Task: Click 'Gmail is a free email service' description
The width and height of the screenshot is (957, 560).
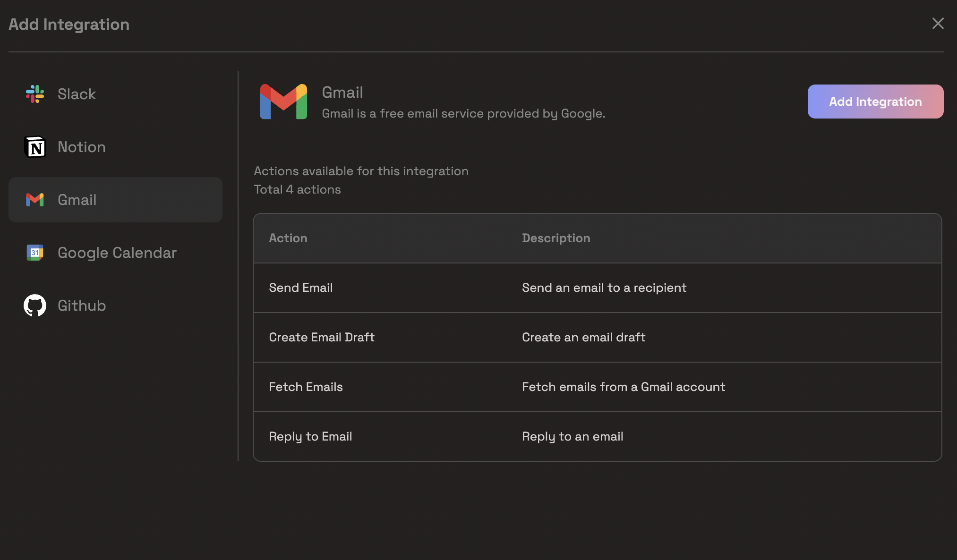Action: [463, 113]
